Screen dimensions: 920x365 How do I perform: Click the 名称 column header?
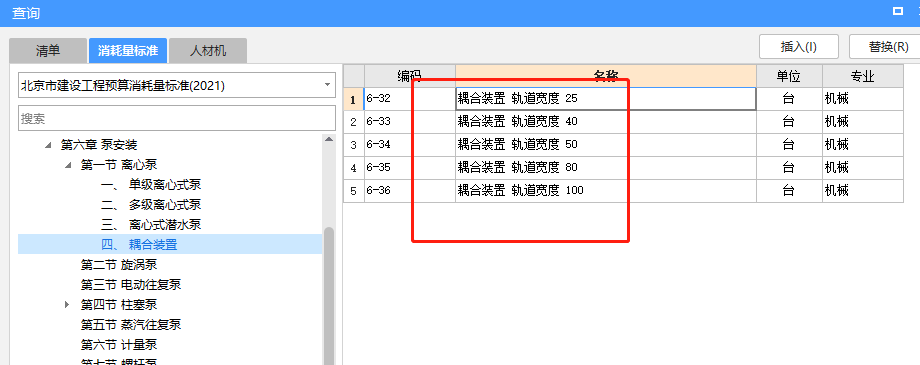[x=606, y=76]
